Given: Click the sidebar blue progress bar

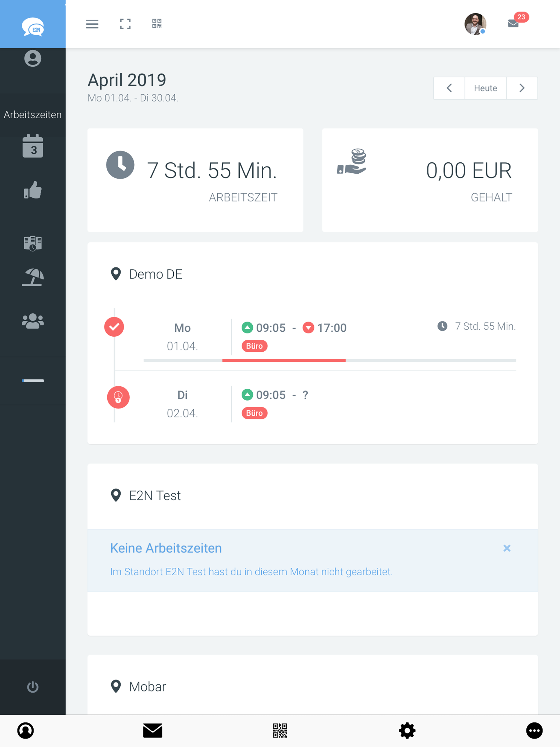Looking at the screenshot, I should click(33, 381).
